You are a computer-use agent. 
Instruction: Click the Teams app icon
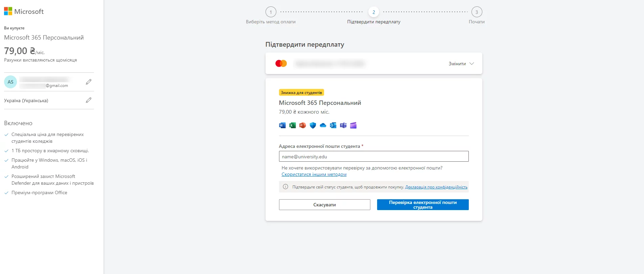[x=343, y=125]
